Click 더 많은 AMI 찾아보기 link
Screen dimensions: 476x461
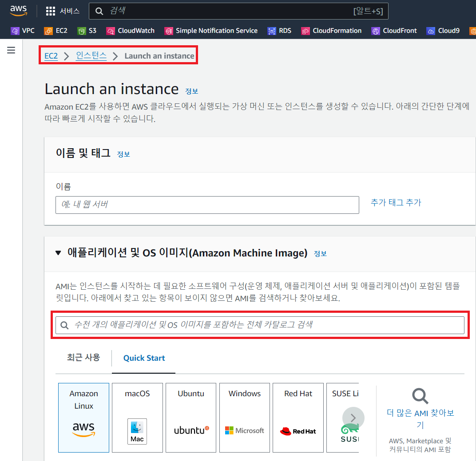(x=420, y=419)
